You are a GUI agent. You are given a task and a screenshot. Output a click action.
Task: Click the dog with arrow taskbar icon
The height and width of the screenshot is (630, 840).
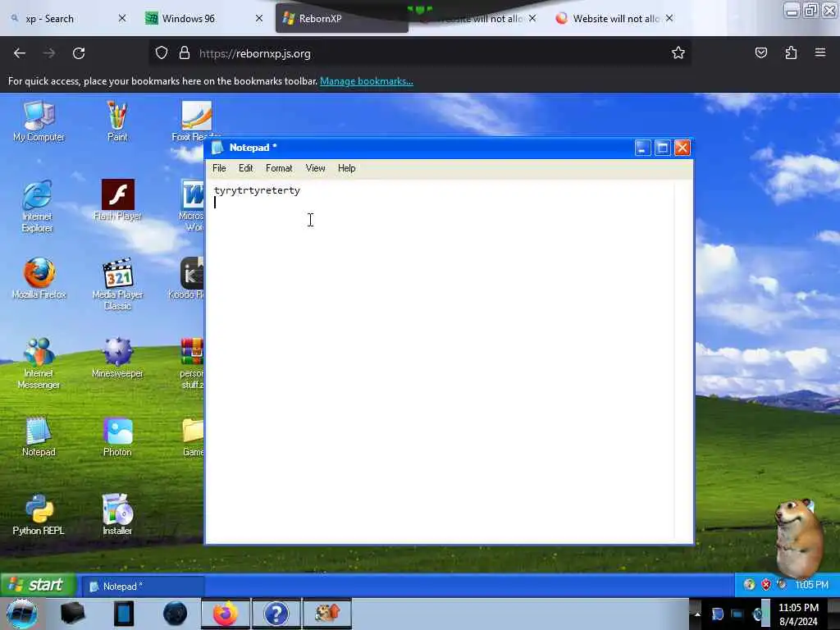327,614
